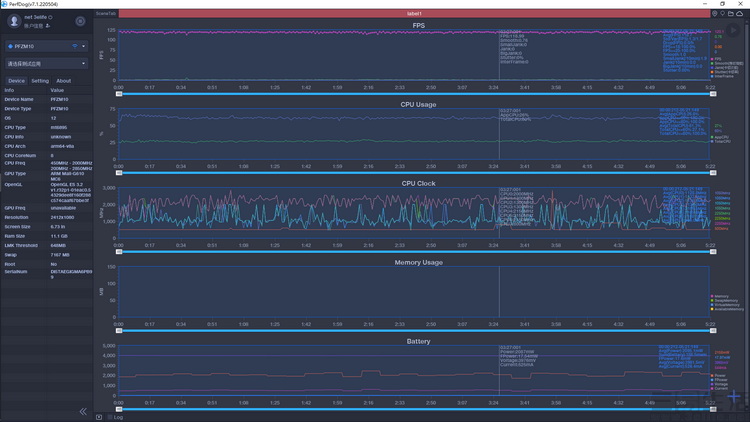Select the SceneTab label

(x=106, y=13)
